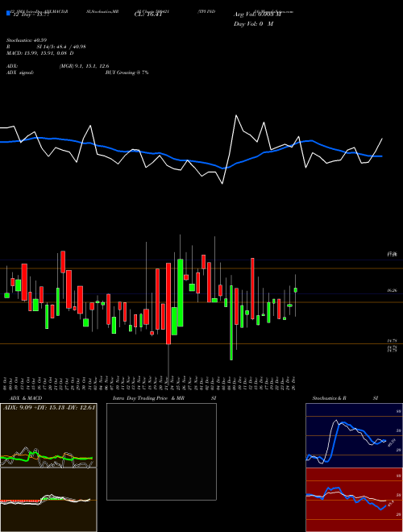Click the tall green candle after 24 Nov
This screenshot has height=532, width=403.
[x=180, y=293]
